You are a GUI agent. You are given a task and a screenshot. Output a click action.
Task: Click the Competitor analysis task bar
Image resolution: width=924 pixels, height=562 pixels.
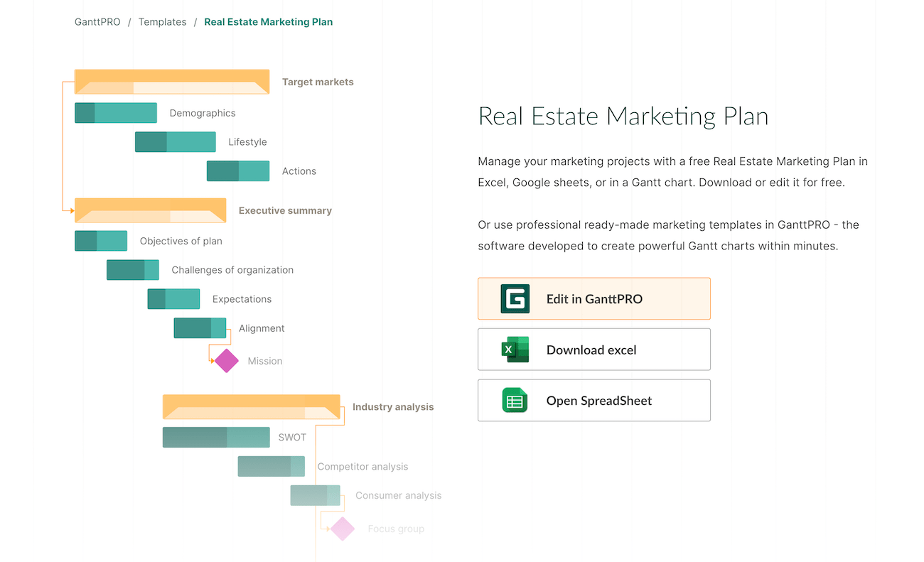(272, 467)
